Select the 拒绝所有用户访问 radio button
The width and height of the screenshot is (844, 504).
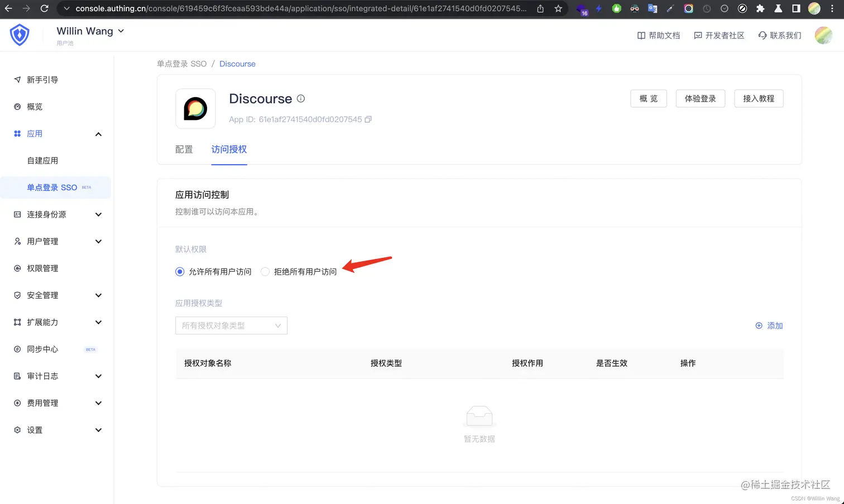point(265,271)
